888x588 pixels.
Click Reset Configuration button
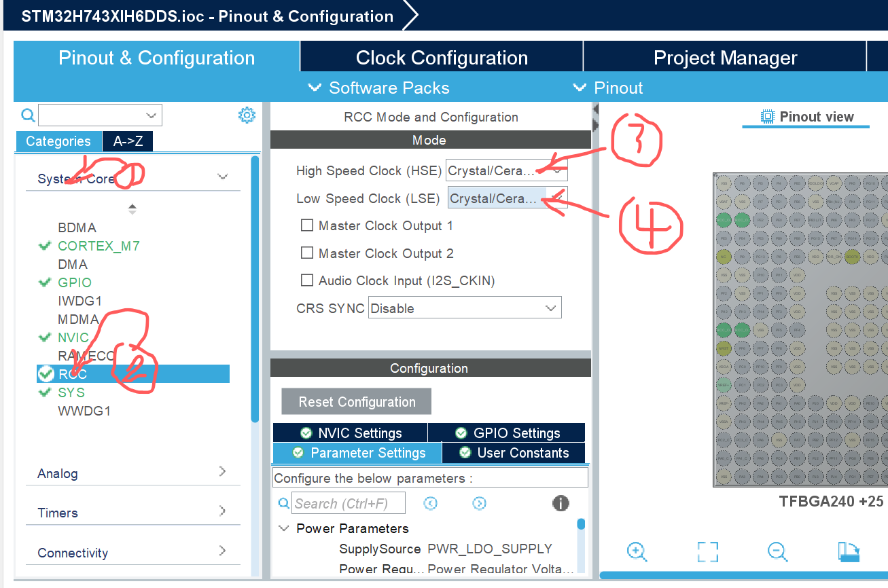357,401
